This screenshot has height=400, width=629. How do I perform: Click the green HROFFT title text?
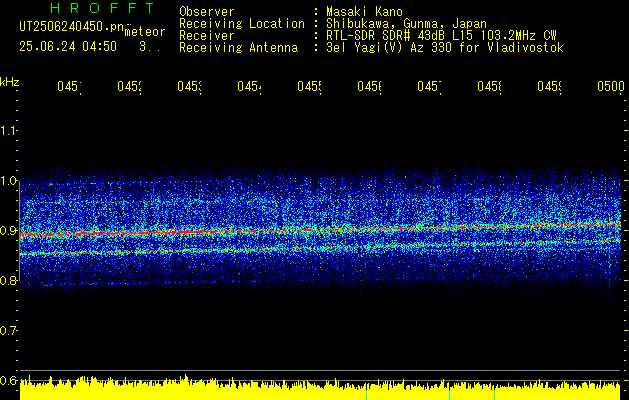coord(102,8)
